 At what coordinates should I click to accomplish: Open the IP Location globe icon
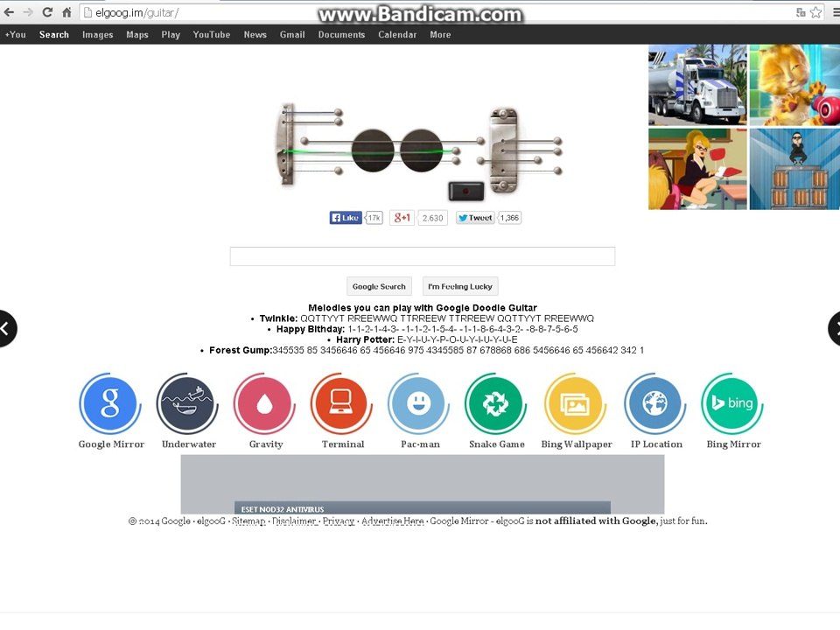tap(655, 403)
